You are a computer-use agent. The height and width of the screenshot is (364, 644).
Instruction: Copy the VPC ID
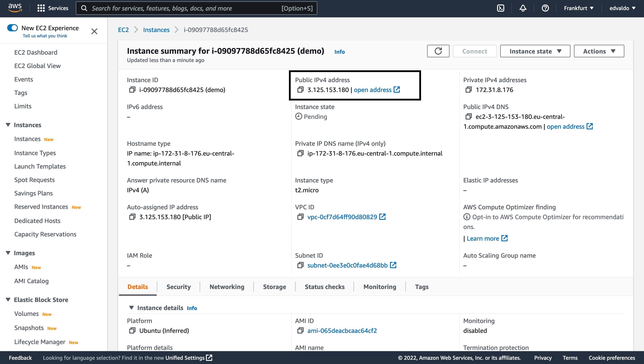pyautogui.click(x=300, y=217)
